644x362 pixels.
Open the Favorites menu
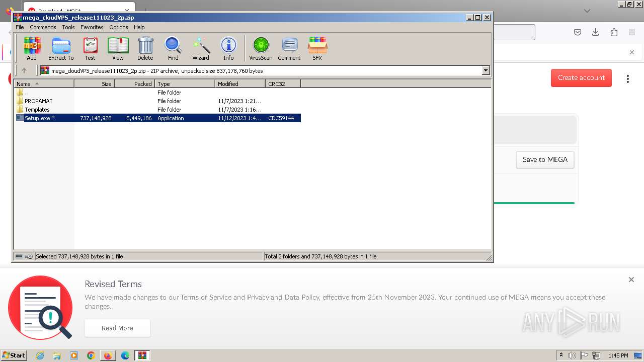click(92, 27)
